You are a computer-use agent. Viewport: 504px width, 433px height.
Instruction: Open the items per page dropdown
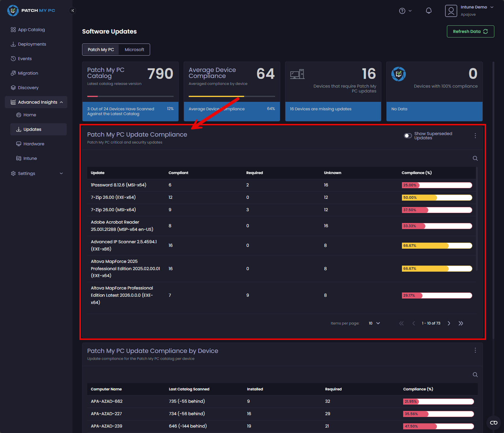[374, 323]
